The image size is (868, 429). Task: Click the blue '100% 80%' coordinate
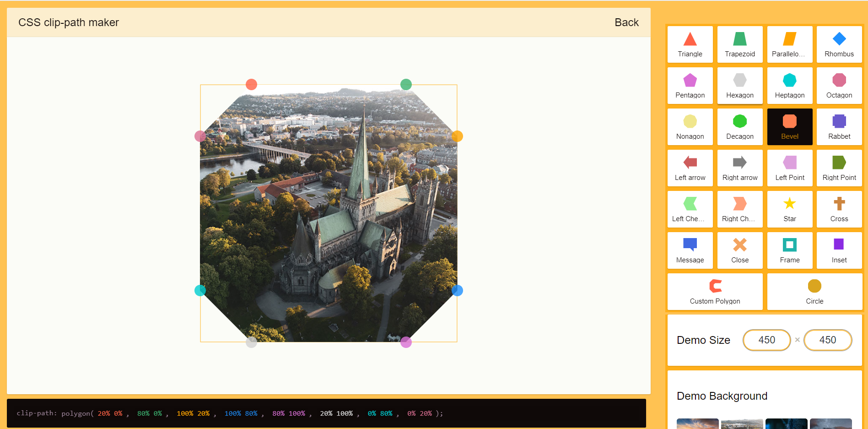pyautogui.click(x=241, y=413)
